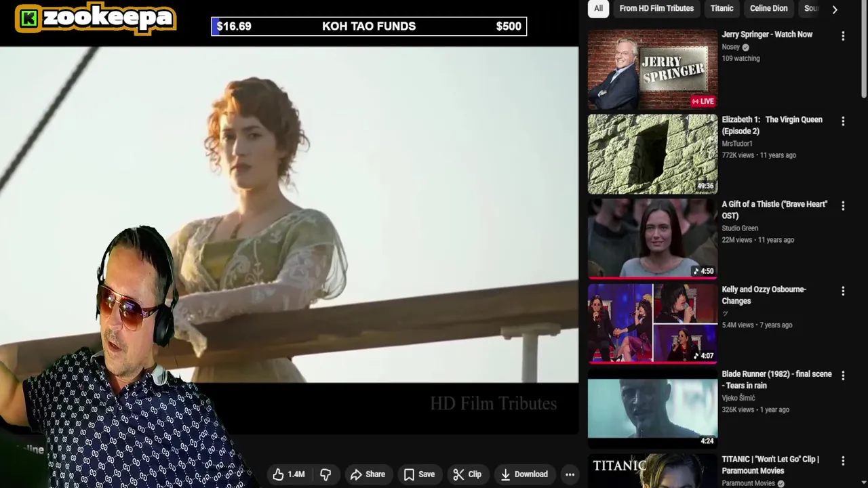This screenshot has height=488, width=868.
Task: Open options menu for Kelly and Ozzy video
Action: 843,291
